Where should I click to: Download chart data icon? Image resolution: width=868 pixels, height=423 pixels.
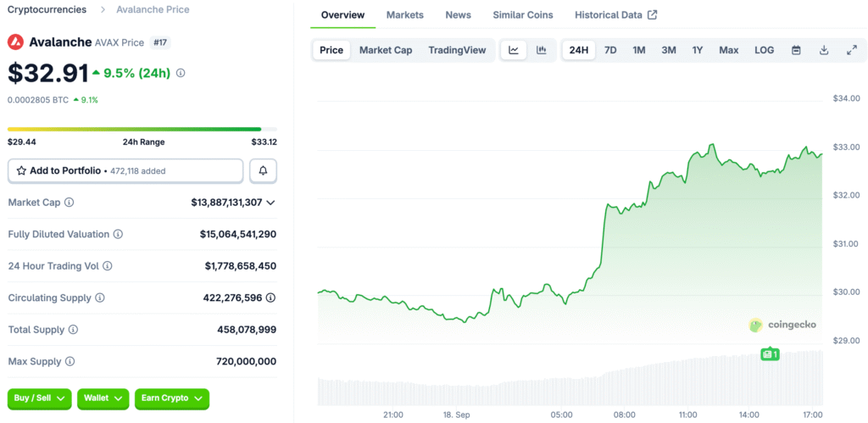824,50
